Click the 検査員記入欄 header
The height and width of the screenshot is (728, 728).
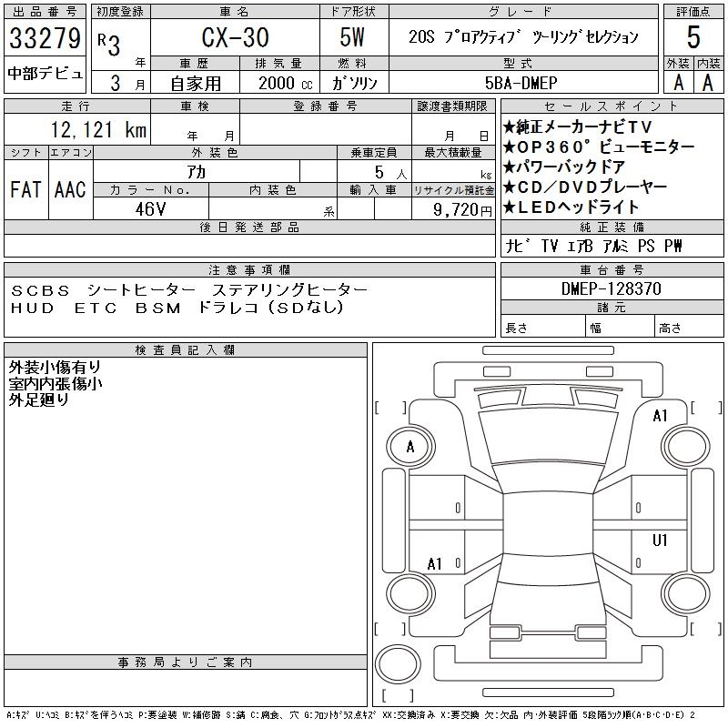click(185, 350)
